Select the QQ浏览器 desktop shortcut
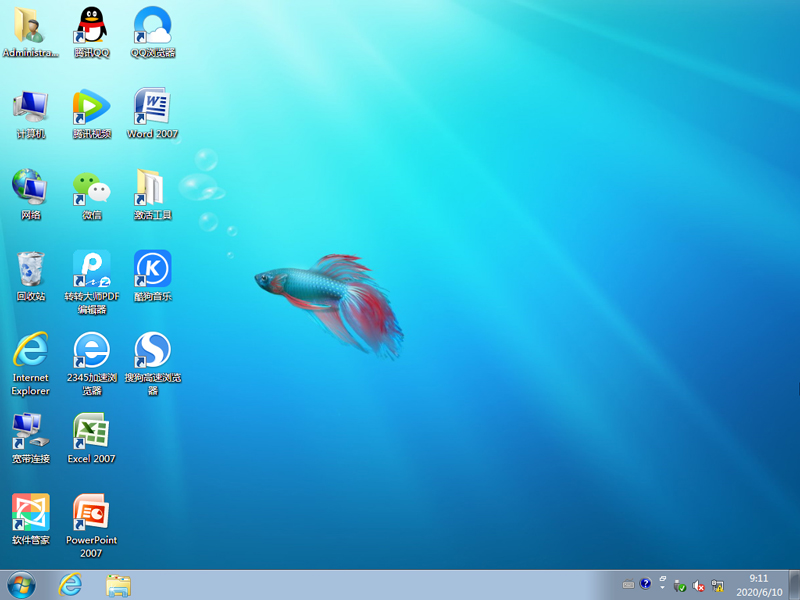 [x=152, y=26]
